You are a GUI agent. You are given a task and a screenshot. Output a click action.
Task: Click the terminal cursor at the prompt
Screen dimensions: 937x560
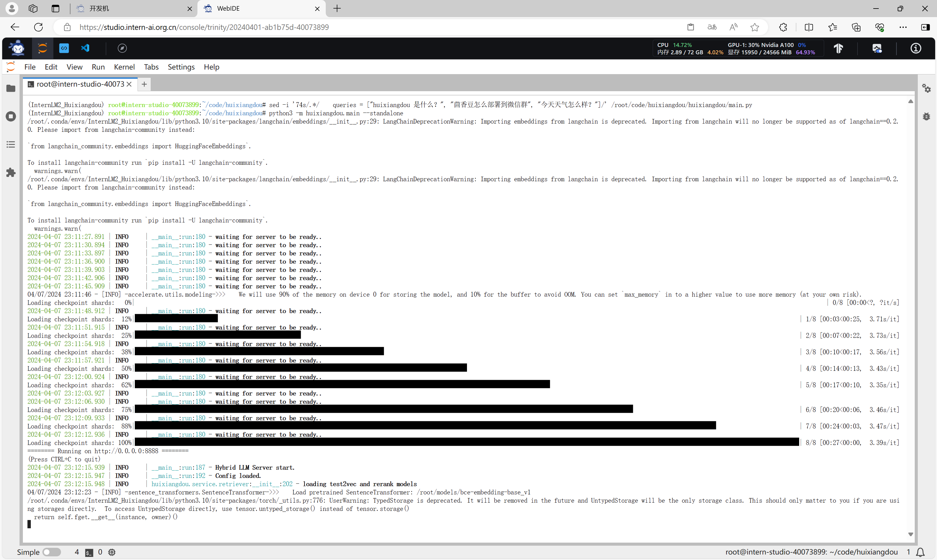[29, 524]
